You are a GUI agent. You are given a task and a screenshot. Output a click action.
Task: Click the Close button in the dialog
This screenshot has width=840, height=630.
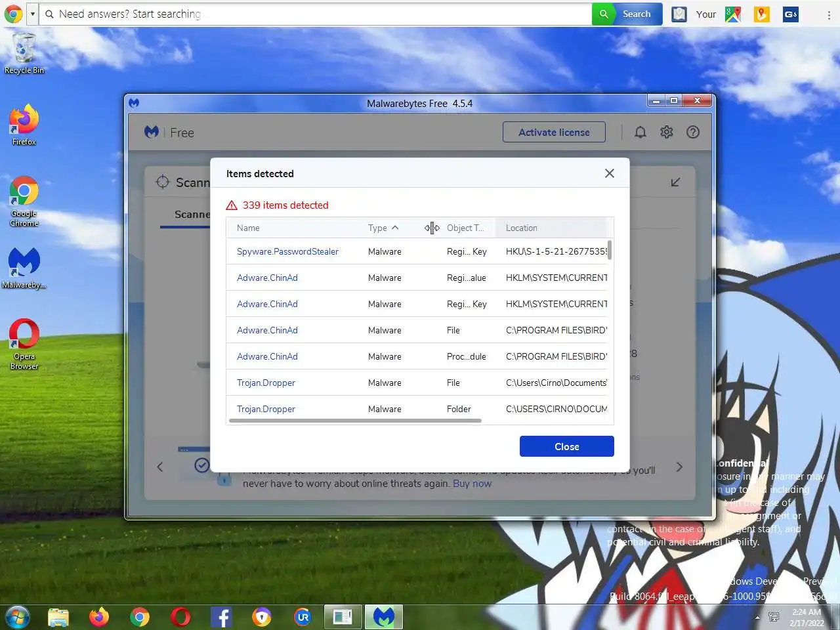coord(567,446)
